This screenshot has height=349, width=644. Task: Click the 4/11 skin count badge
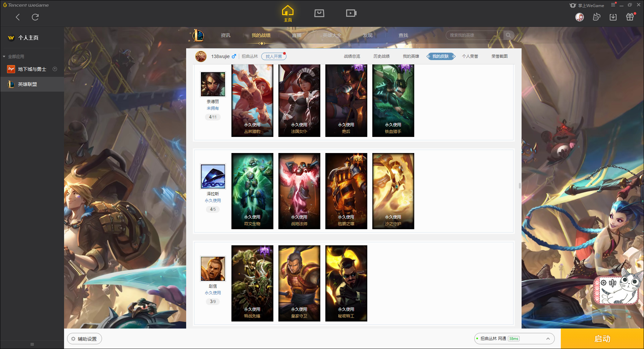click(x=213, y=117)
